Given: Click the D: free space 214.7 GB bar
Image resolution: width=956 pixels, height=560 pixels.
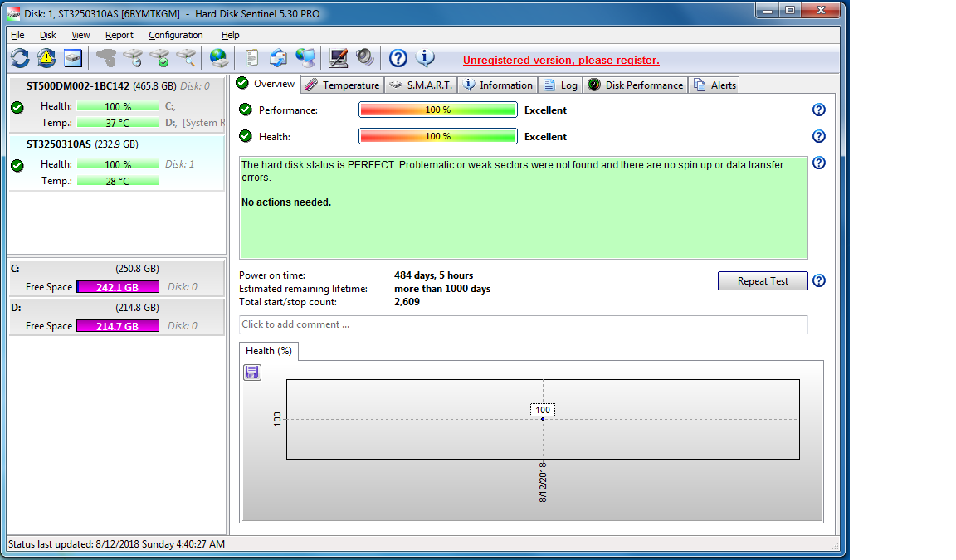Looking at the screenshot, I should point(118,326).
